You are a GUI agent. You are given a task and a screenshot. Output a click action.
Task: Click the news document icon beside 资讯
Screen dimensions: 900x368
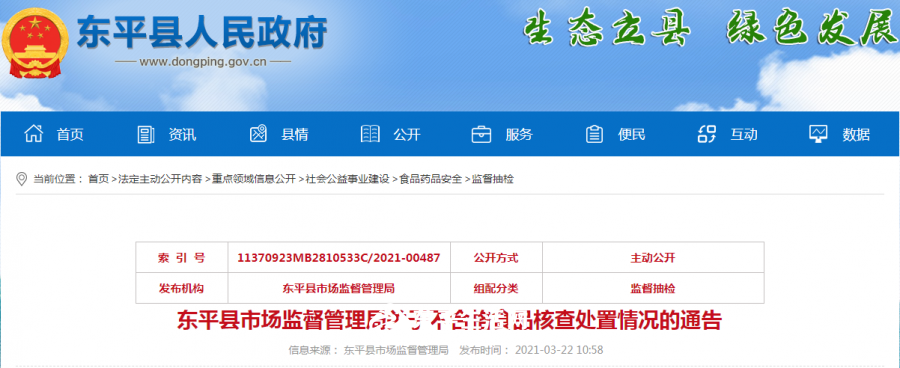coord(146,134)
